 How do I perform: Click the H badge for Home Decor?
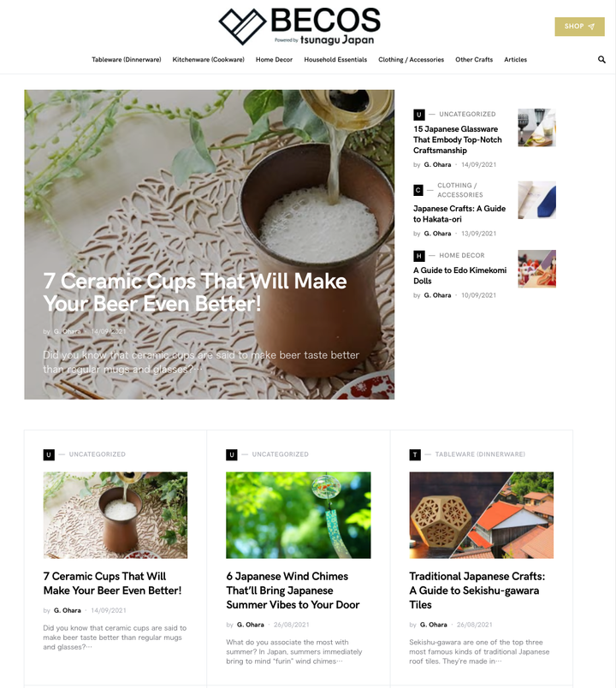tap(418, 256)
